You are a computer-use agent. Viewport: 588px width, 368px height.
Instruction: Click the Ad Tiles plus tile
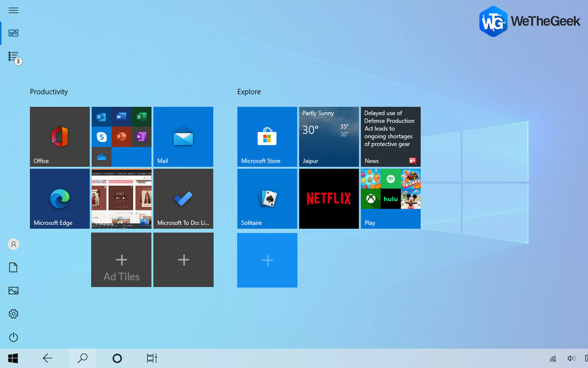[122, 260]
